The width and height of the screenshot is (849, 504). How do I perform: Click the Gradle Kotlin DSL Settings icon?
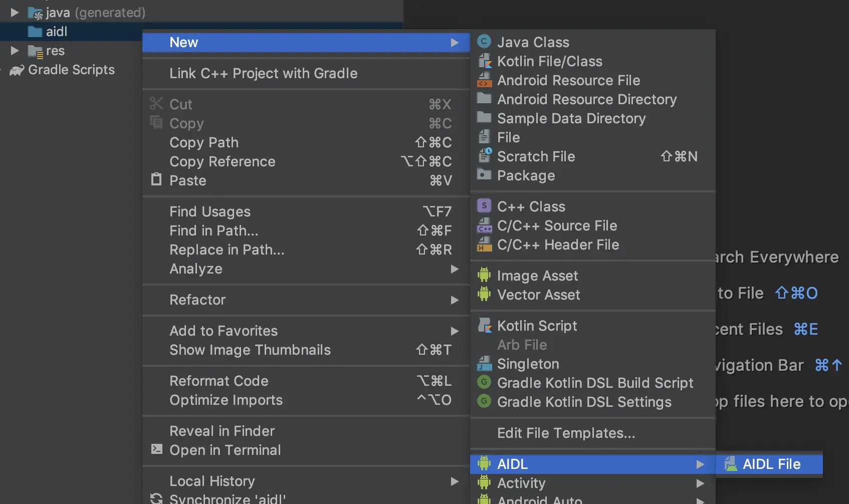click(x=484, y=401)
